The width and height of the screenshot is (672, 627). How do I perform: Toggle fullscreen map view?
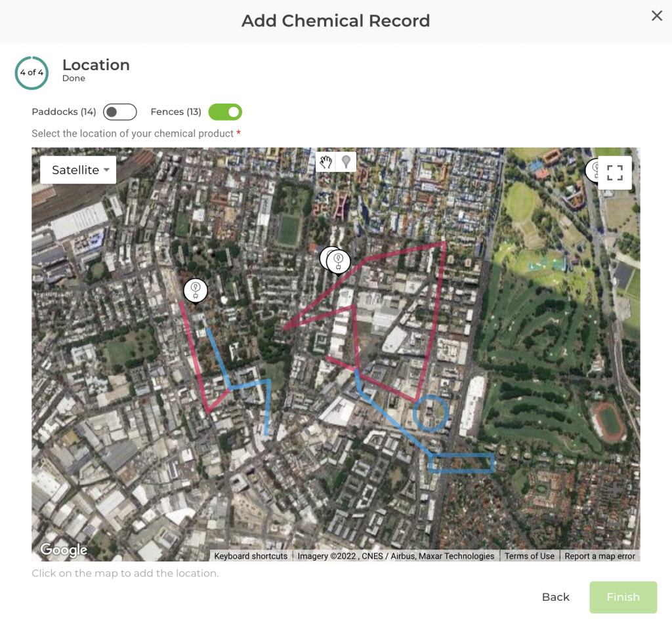614,172
